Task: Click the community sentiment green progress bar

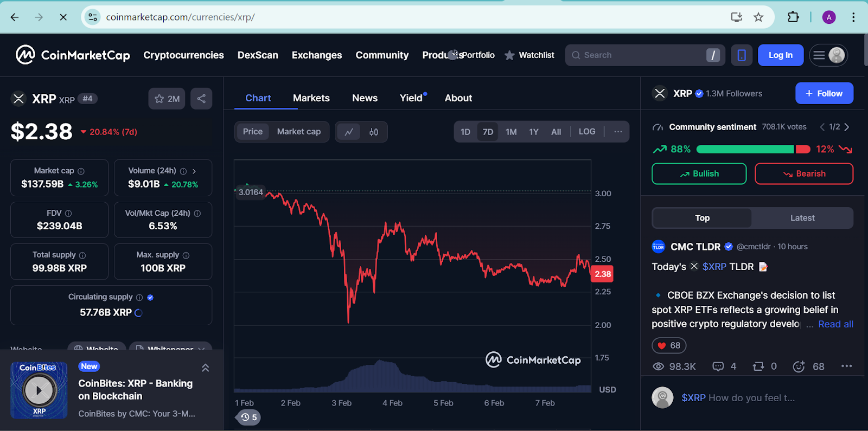Action: [x=745, y=149]
